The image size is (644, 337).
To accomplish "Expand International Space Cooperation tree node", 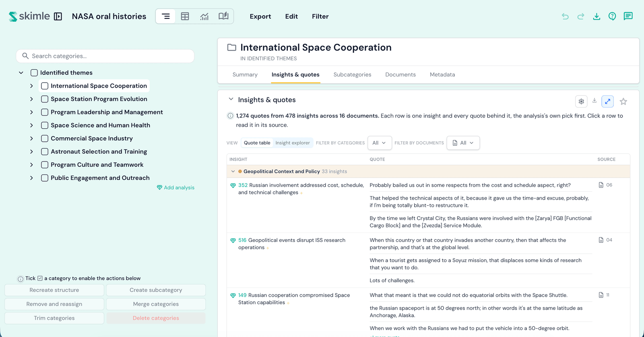I will coord(31,86).
